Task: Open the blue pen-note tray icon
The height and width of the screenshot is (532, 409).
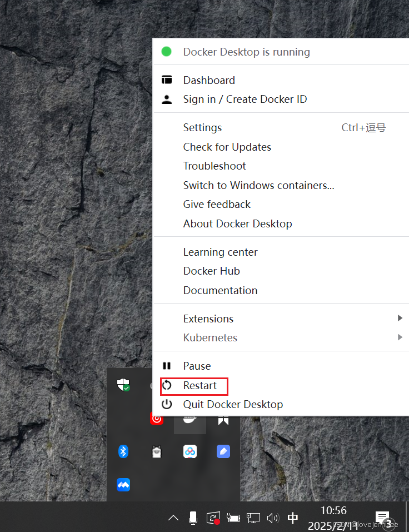Action: [x=223, y=451]
